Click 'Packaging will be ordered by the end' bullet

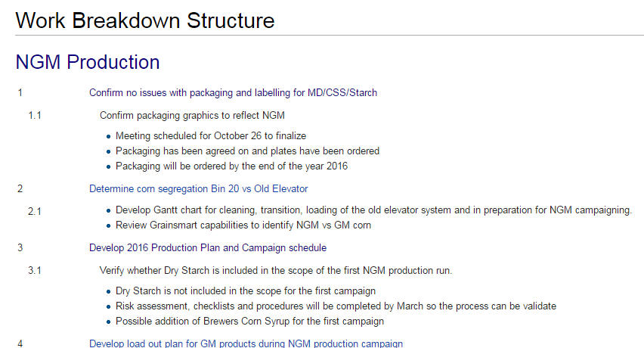[231, 166]
